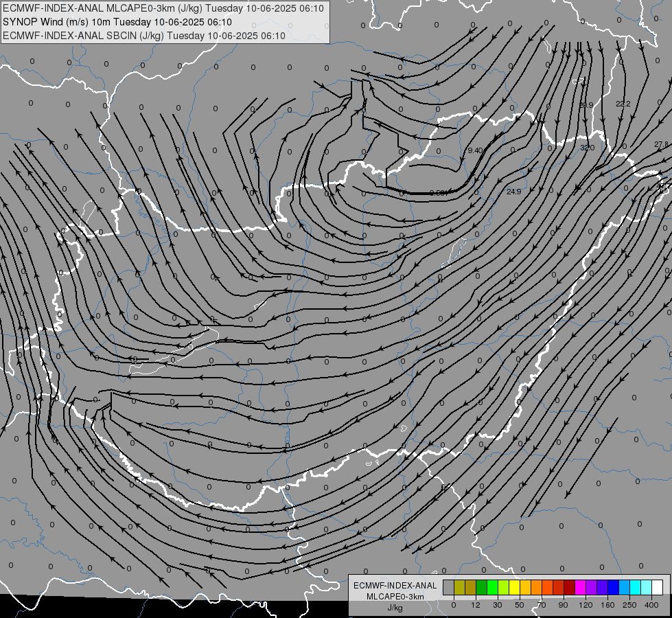
Task: Click the pure yellow legend swatch
Action: point(514,587)
